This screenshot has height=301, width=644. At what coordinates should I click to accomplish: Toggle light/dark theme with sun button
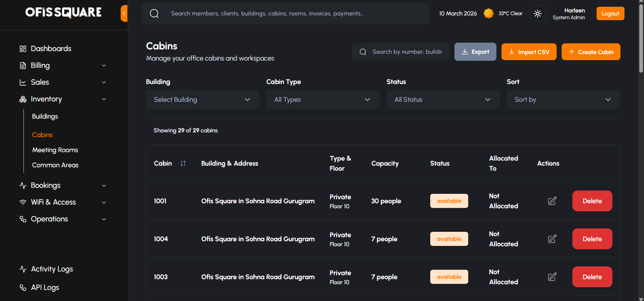pyautogui.click(x=537, y=13)
